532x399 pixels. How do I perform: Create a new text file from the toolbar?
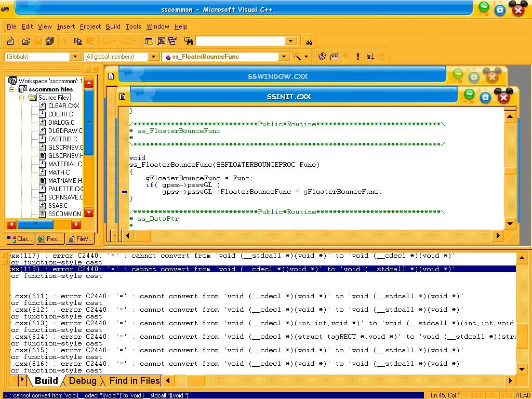click(10, 41)
